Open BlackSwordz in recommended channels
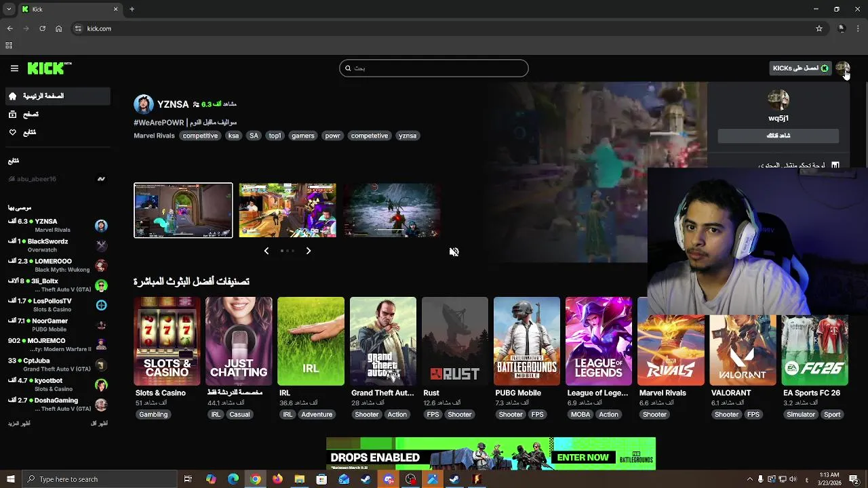 pos(58,245)
